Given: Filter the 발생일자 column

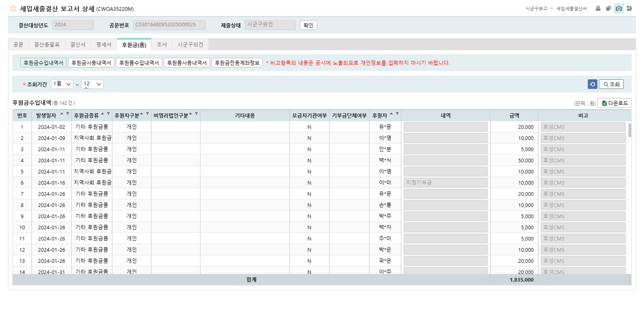Looking at the screenshot, I should click(68, 114).
